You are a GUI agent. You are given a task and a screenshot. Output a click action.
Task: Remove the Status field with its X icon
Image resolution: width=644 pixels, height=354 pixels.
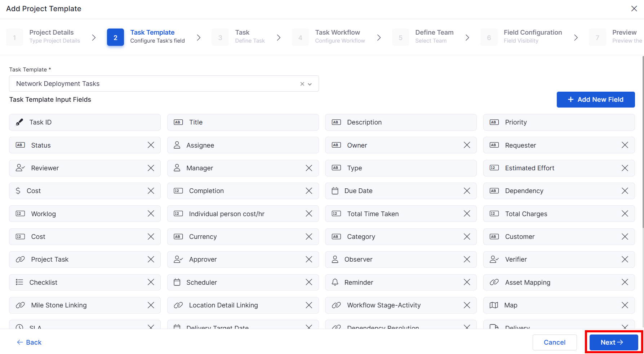pos(151,145)
